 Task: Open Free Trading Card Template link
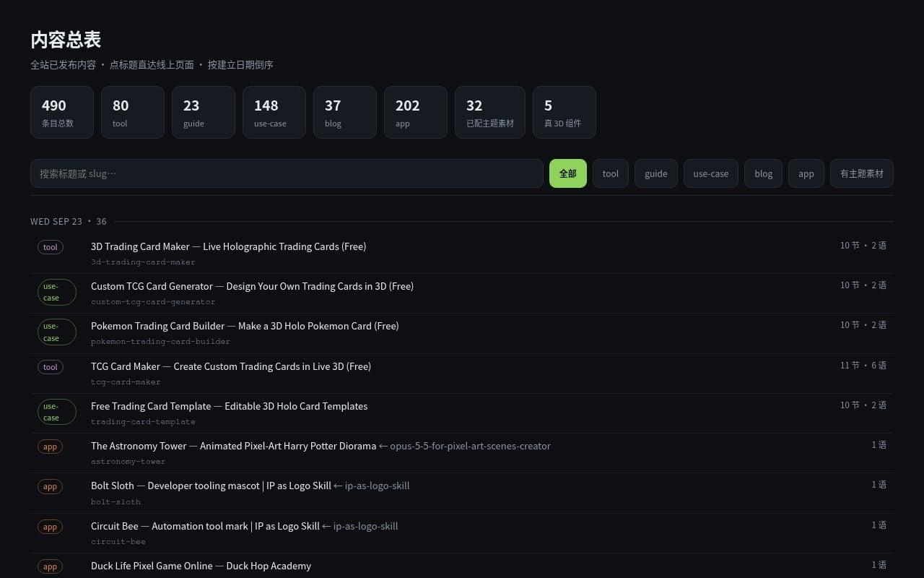(x=229, y=406)
